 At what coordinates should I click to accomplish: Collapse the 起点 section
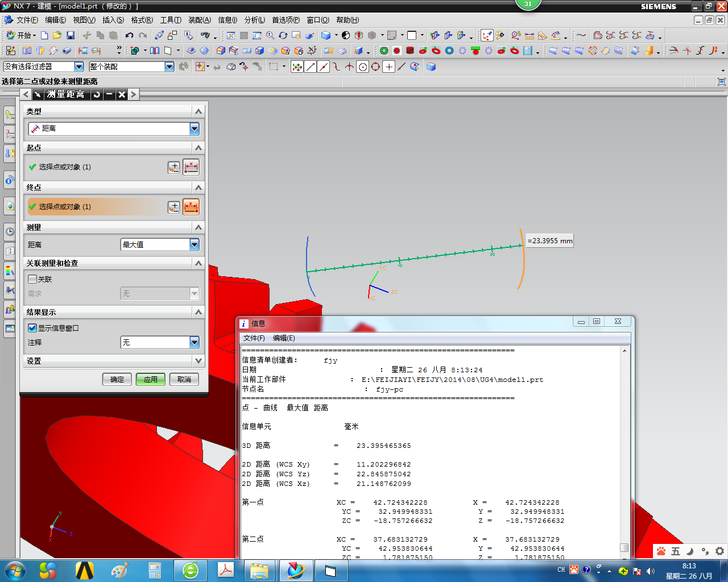tap(198, 148)
